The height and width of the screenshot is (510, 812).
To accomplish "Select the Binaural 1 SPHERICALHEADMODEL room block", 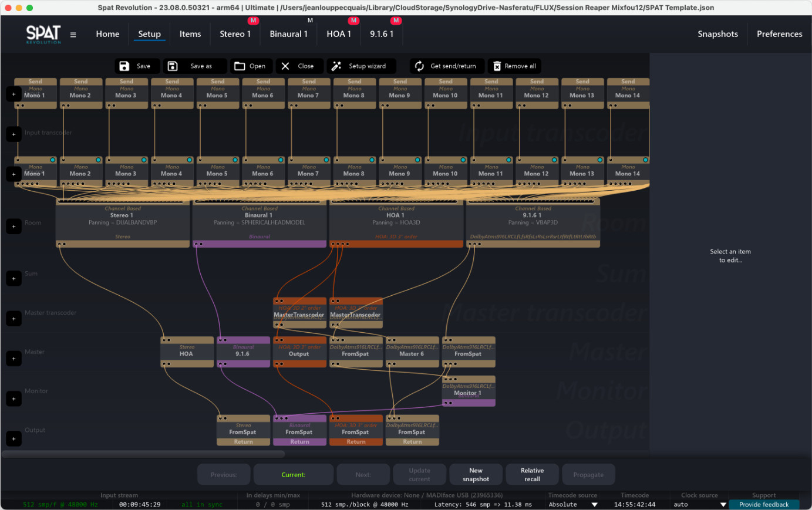I will (x=260, y=223).
